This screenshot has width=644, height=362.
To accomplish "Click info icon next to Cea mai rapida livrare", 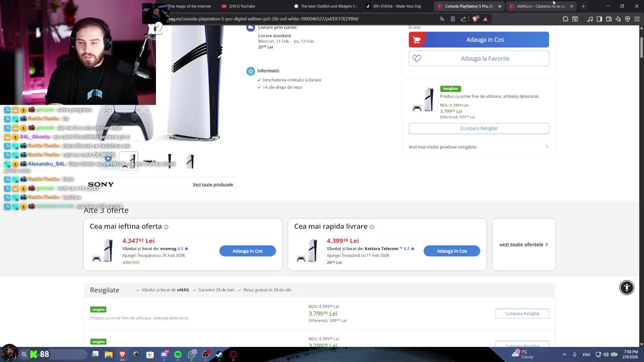I will coord(372,227).
